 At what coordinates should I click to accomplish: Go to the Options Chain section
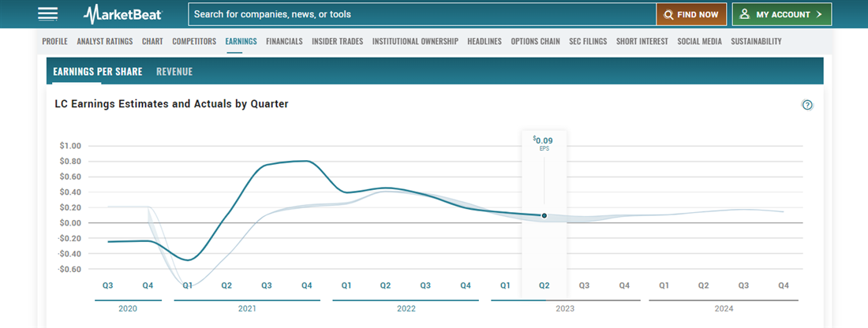(535, 41)
